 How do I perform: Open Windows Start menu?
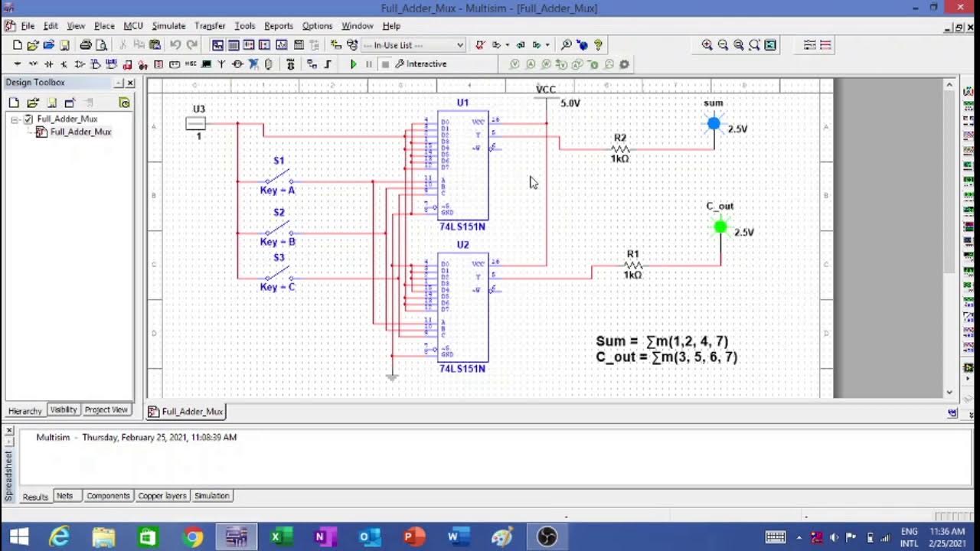tap(19, 536)
